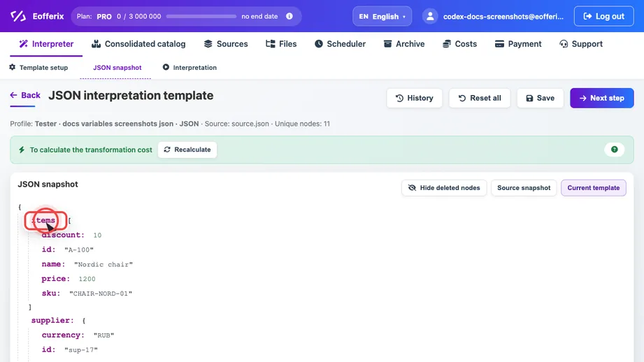This screenshot has height=362, width=644.
Task: Open the History panel
Action: click(x=414, y=98)
